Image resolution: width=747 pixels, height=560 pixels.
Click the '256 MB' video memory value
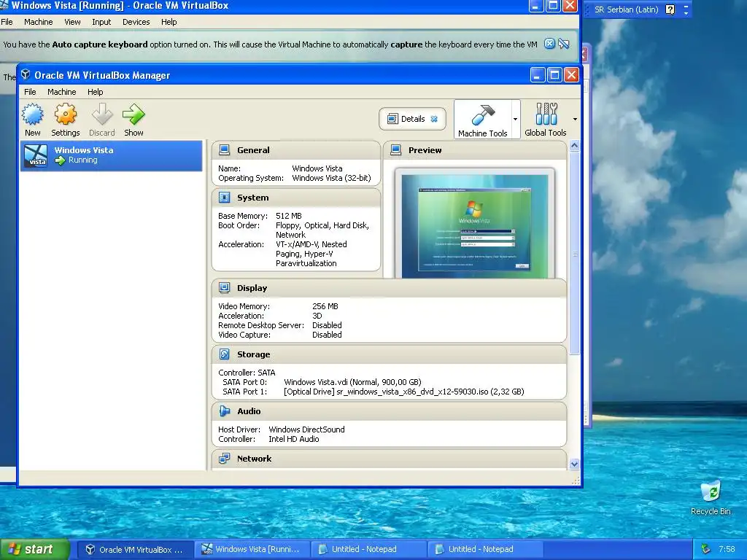click(325, 306)
